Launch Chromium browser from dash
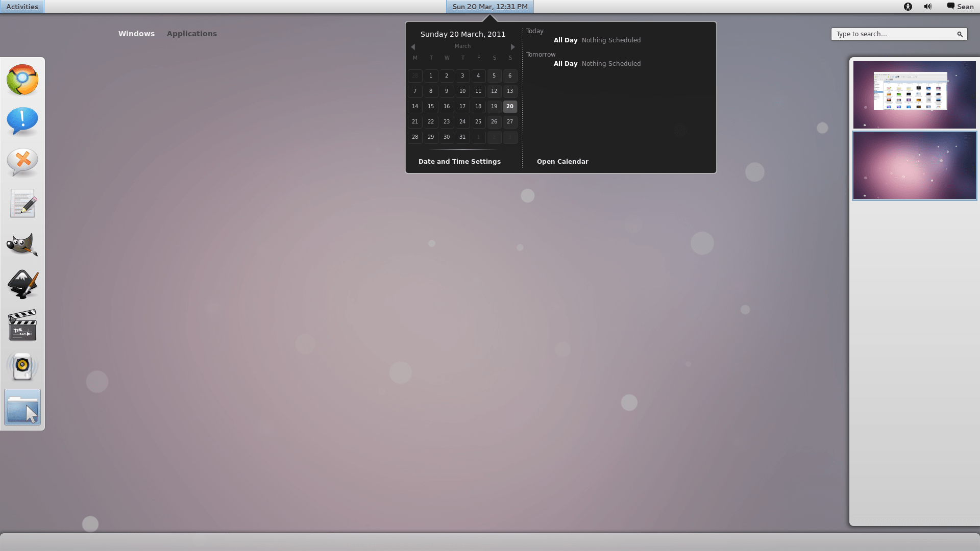980x551 pixels. (x=22, y=80)
